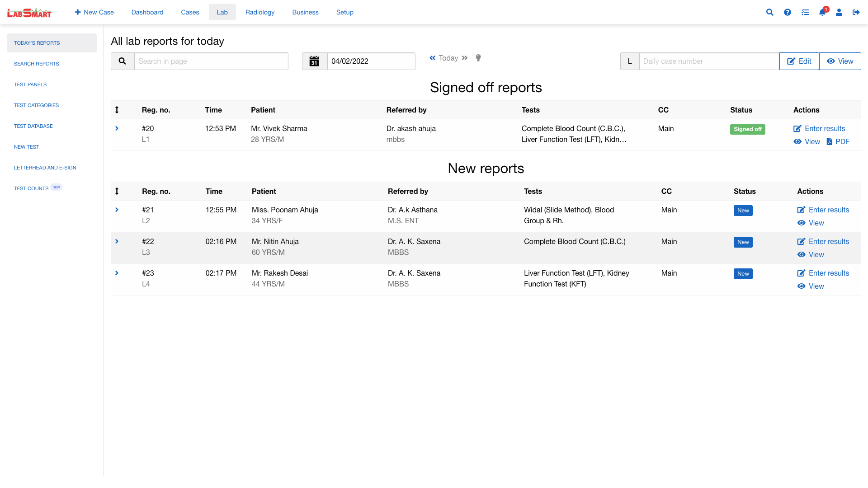Click the calendar icon beside the date
This screenshot has width=868, height=488.
point(314,61)
